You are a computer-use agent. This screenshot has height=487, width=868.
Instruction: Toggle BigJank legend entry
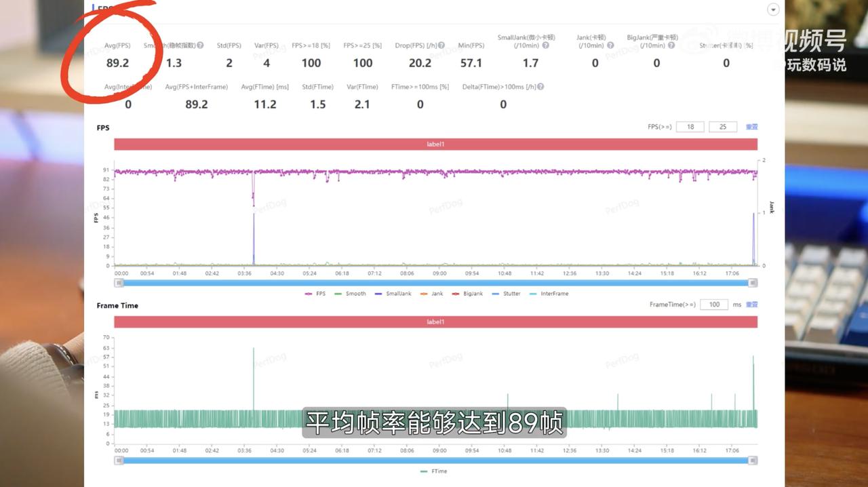point(467,294)
